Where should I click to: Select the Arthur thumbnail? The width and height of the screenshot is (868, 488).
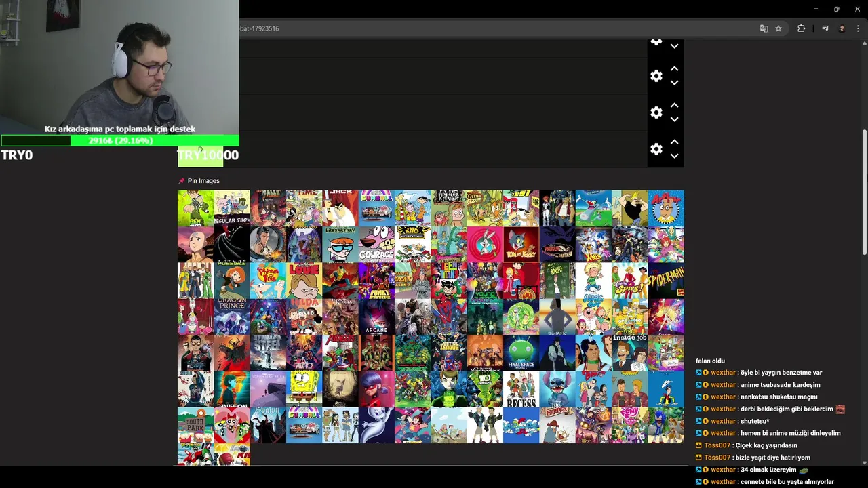(x=666, y=208)
